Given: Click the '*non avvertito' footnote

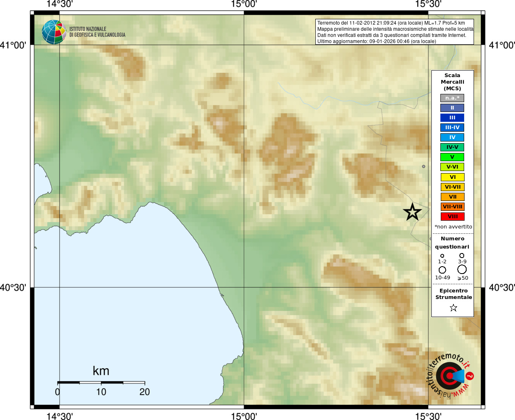Looking at the screenshot, I should tap(453, 227).
